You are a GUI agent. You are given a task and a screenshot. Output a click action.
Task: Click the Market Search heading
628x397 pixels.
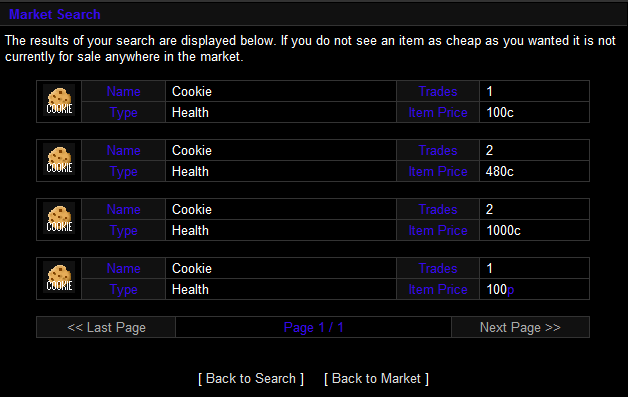coord(54,14)
